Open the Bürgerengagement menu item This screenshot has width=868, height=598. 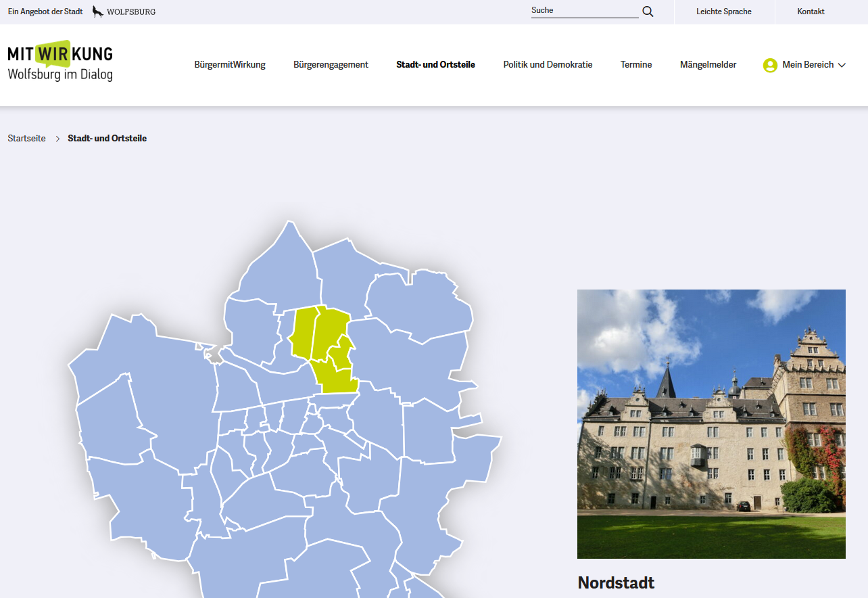[331, 65]
